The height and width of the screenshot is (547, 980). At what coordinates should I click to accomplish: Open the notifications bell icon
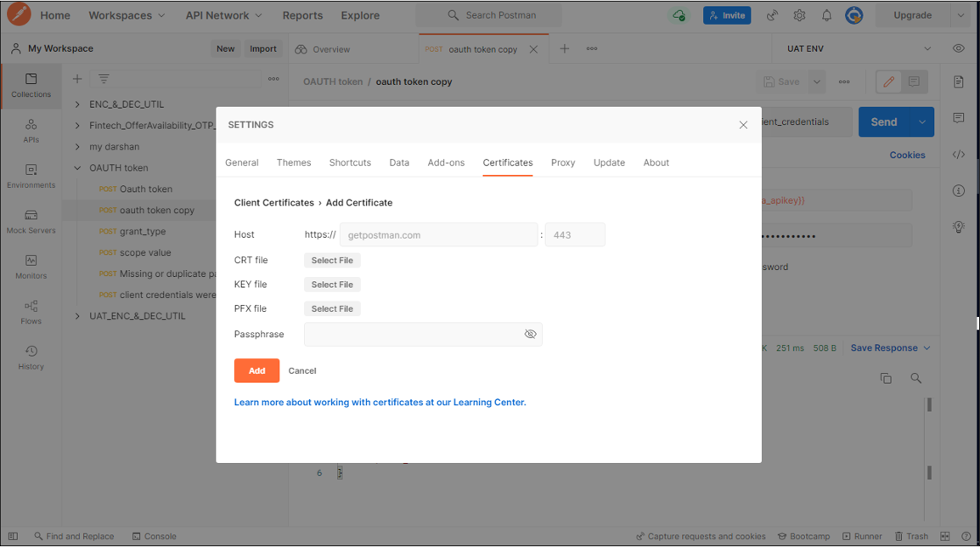click(x=826, y=15)
